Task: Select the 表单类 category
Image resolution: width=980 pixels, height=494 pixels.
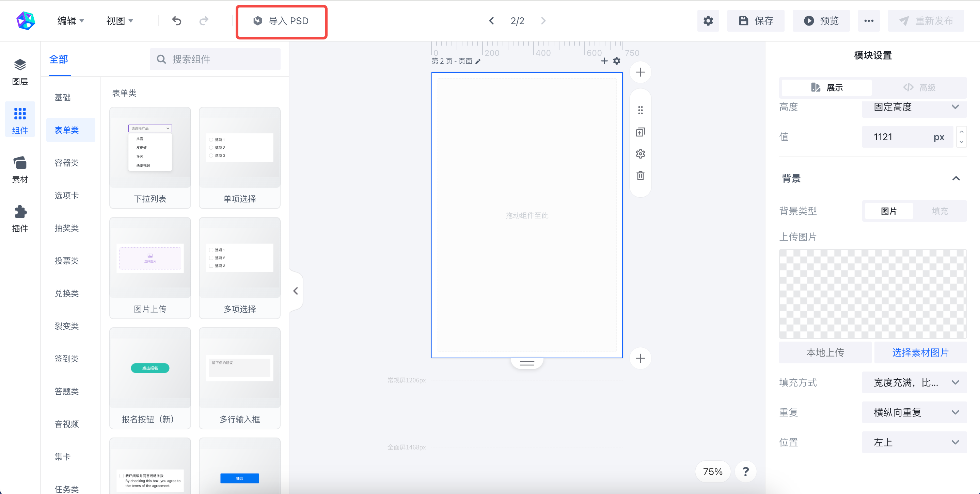Action: 71,130
